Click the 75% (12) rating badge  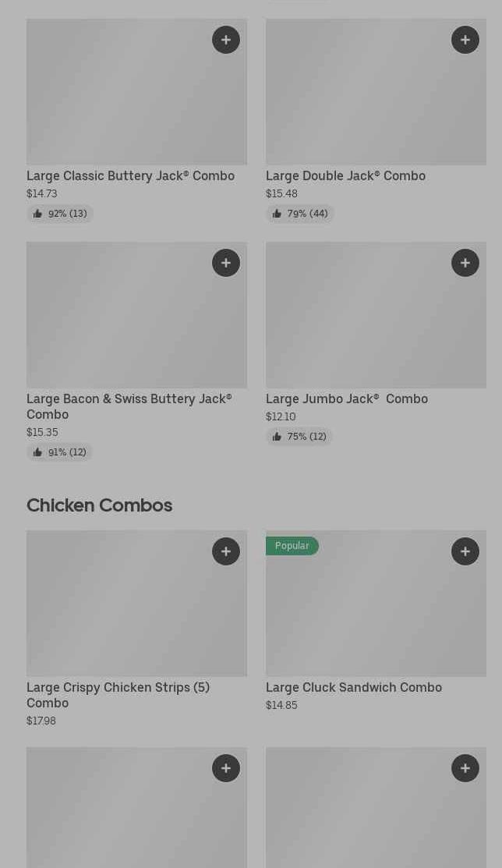pos(299,437)
